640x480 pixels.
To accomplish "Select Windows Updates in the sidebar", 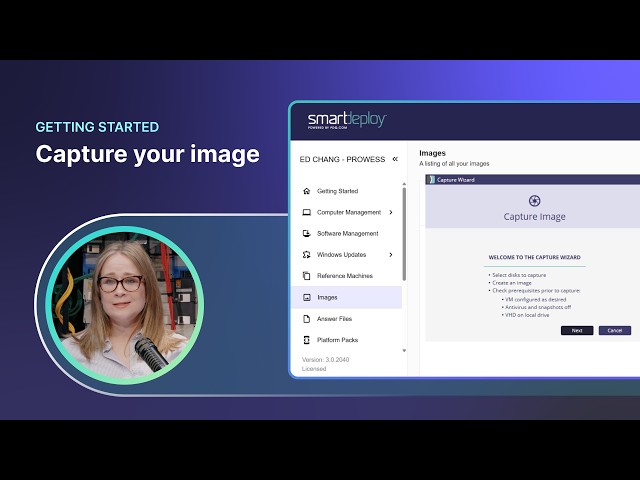I will (x=346, y=255).
